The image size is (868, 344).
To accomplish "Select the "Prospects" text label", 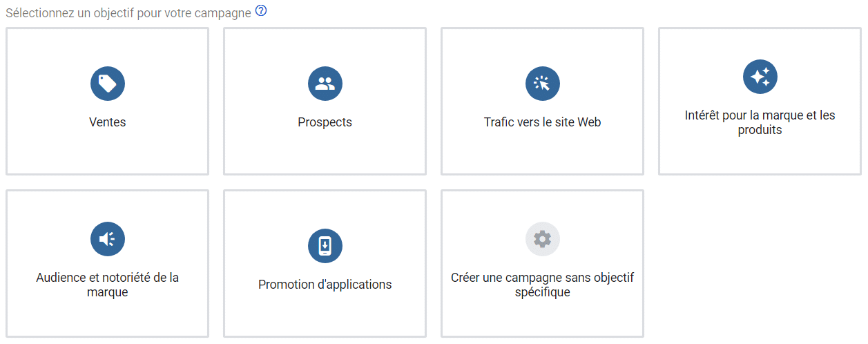I will (325, 122).
